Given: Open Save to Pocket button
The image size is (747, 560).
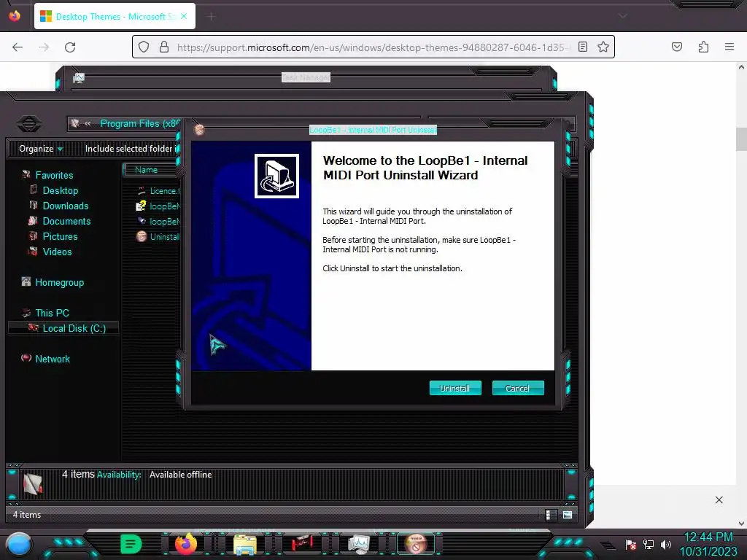Looking at the screenshot, I should click(677, 47).
